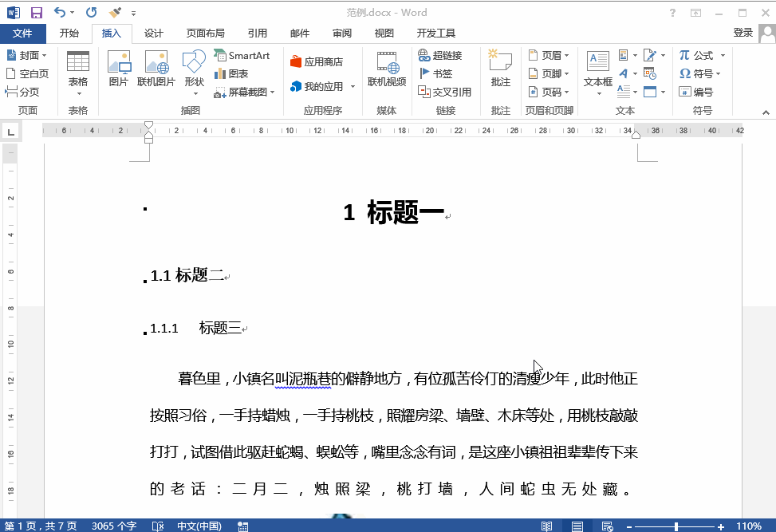Switch to Read Mode view in status bar

click(546, 526)
